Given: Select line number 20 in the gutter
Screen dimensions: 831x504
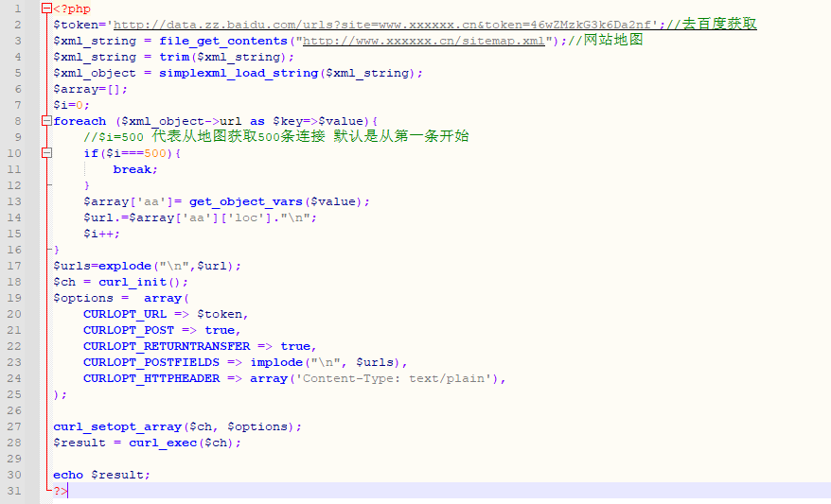Looking at the screenshot, I should pos(15,314).
